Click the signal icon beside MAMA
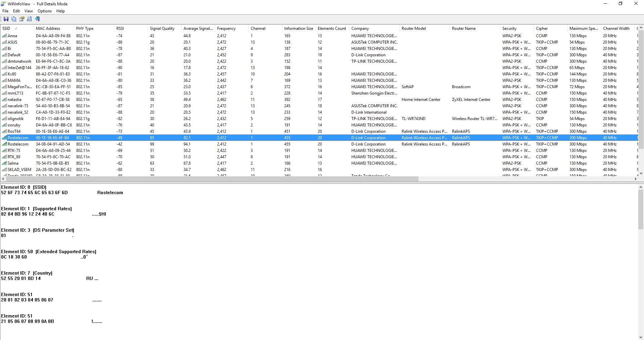 click(5, 80)
